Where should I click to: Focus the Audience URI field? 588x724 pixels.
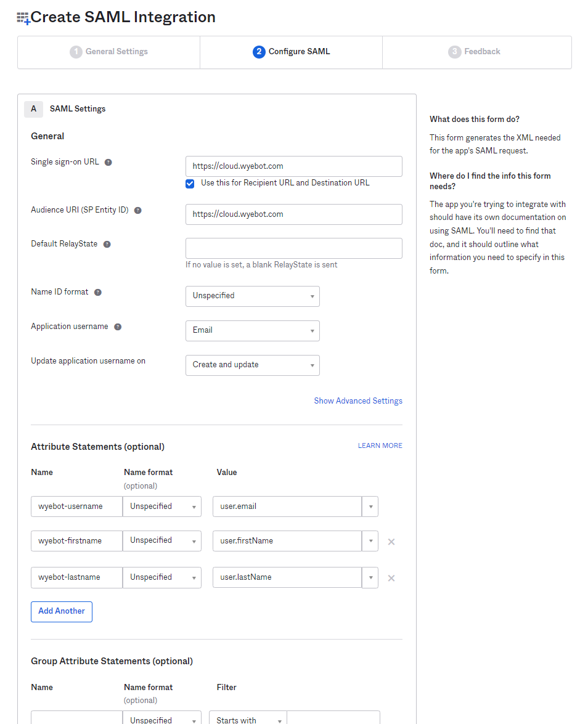tap(294, 214)
